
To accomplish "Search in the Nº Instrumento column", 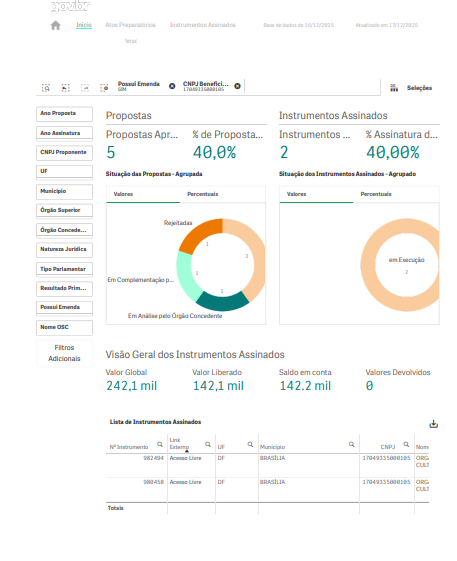I will [x=160, y=444].
